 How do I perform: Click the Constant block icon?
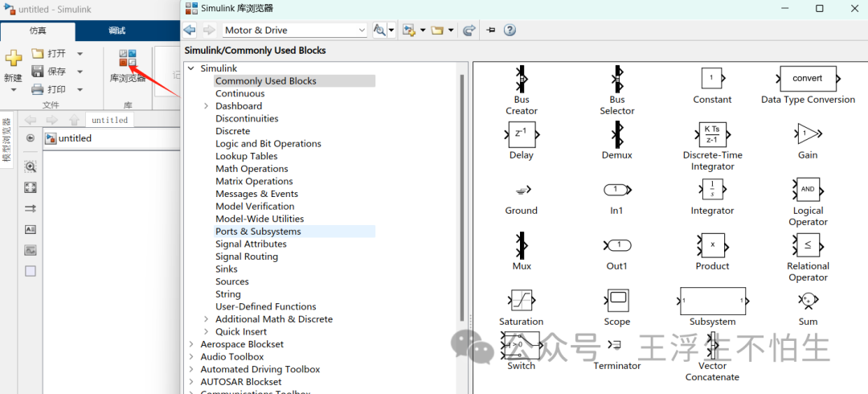point(712,78)
